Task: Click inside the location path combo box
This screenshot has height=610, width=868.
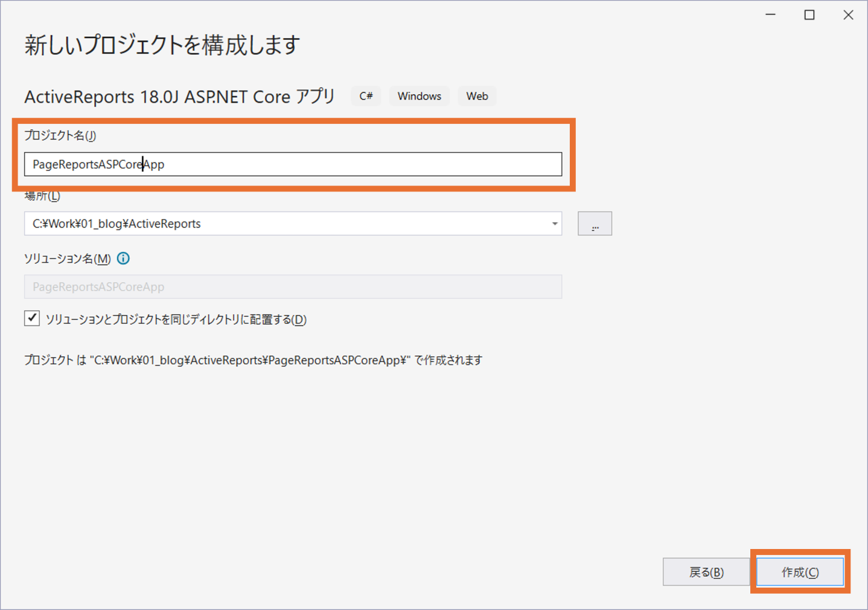Action: point(284,224)
